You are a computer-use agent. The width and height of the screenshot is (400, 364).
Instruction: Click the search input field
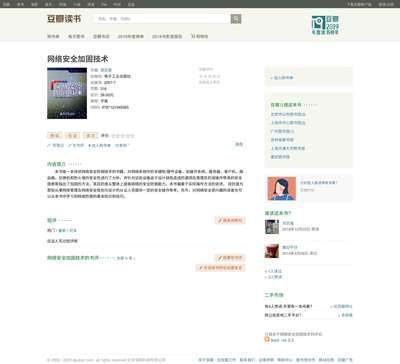pyautogui.click(x=162, y=19)
